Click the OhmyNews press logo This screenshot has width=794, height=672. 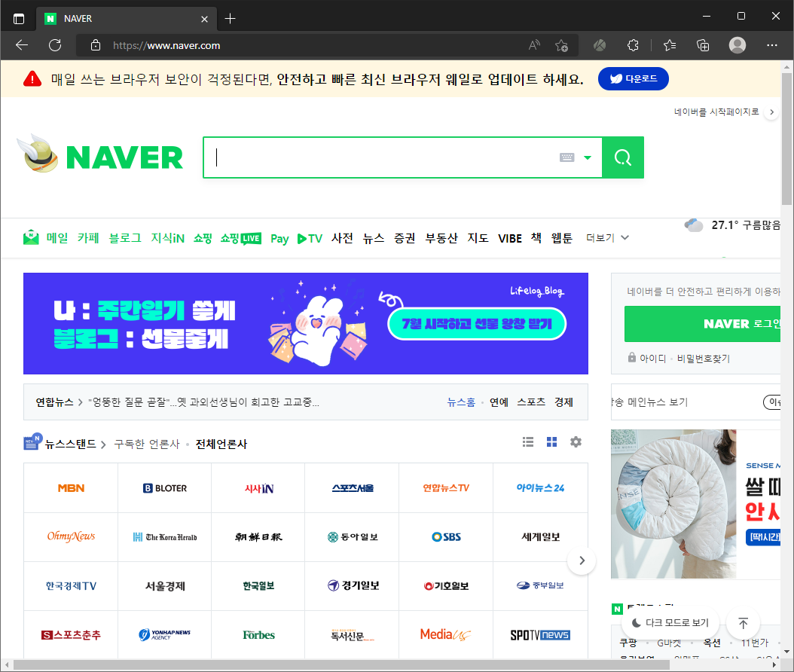71,537
